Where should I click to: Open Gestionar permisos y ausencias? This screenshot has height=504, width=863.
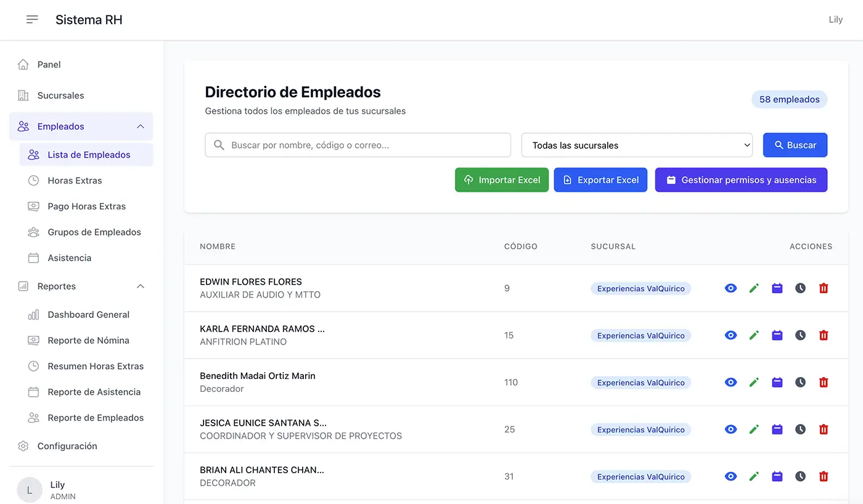pos(741,179)
